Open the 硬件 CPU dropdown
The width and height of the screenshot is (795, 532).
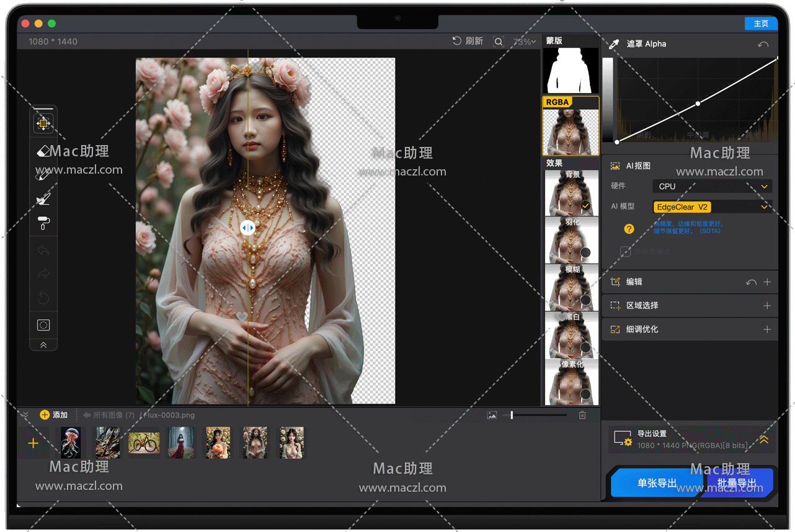712,186
